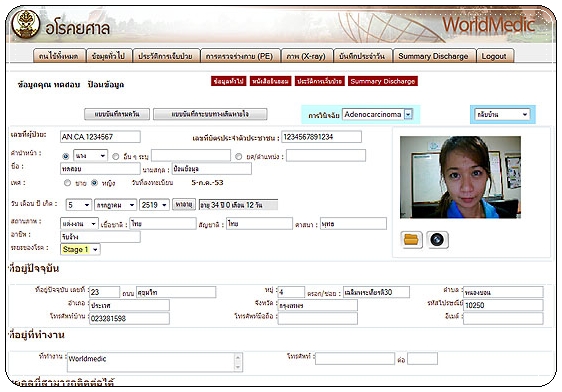Viewport: 562px width, 392px height.
Task: Click the empty workplace phone field
Action: pos(355,358)
